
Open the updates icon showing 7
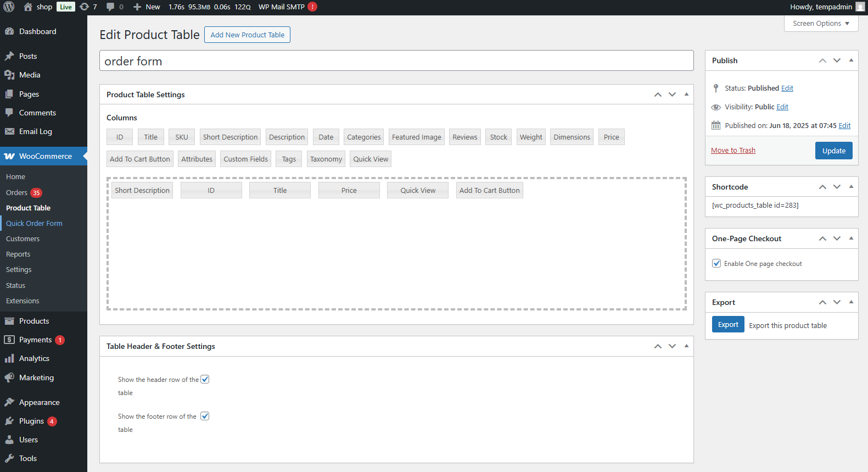[x=84, y=7]
